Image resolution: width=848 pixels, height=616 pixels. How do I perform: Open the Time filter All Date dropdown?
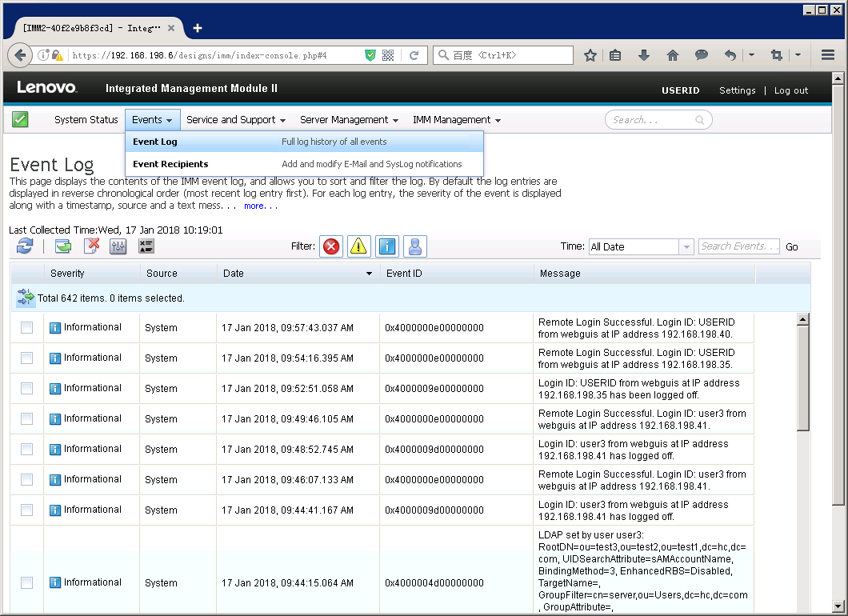[x=640, y=246]
